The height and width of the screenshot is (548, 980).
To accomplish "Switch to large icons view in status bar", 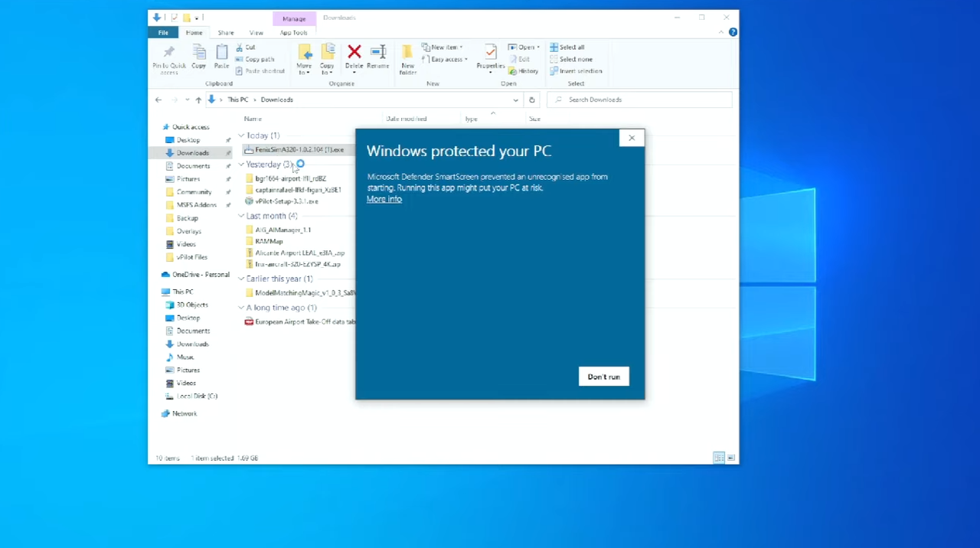I will coord(731,458).
